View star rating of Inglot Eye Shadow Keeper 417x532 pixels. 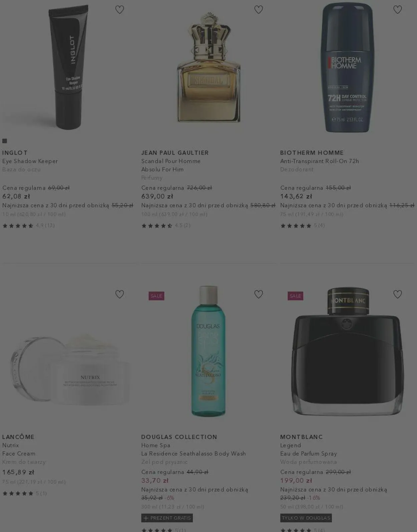(28, 226)
